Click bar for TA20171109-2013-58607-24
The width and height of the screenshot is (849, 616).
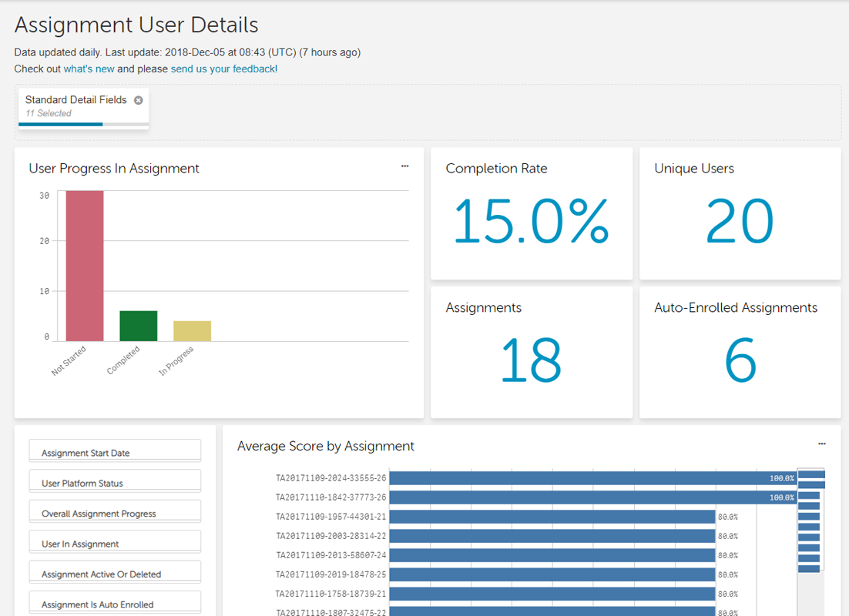pos(552,555)
